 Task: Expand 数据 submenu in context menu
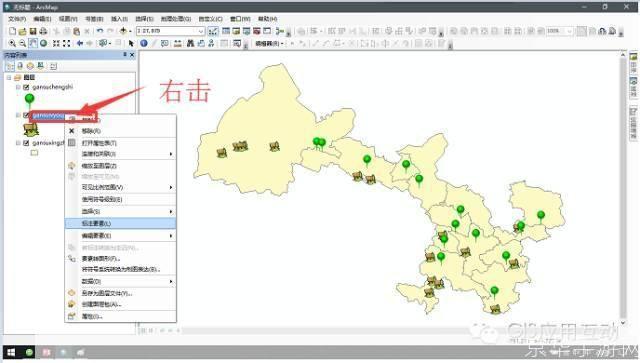(120, 281)
